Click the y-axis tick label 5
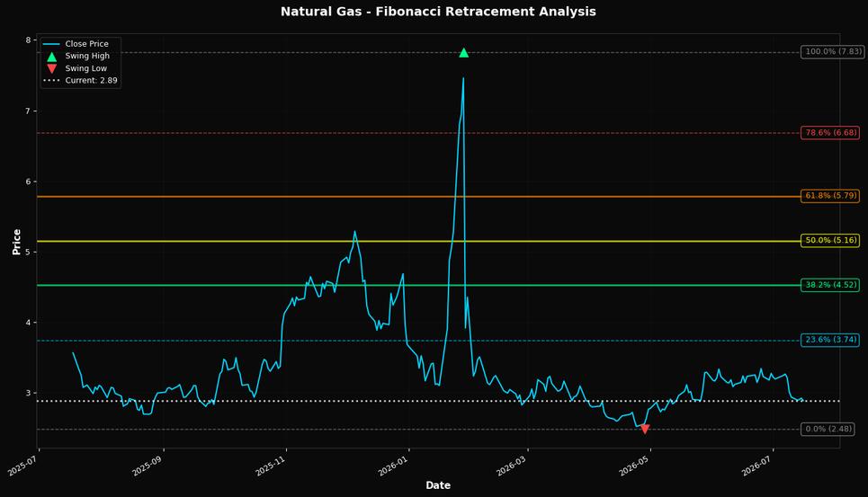 coord(28,252)
